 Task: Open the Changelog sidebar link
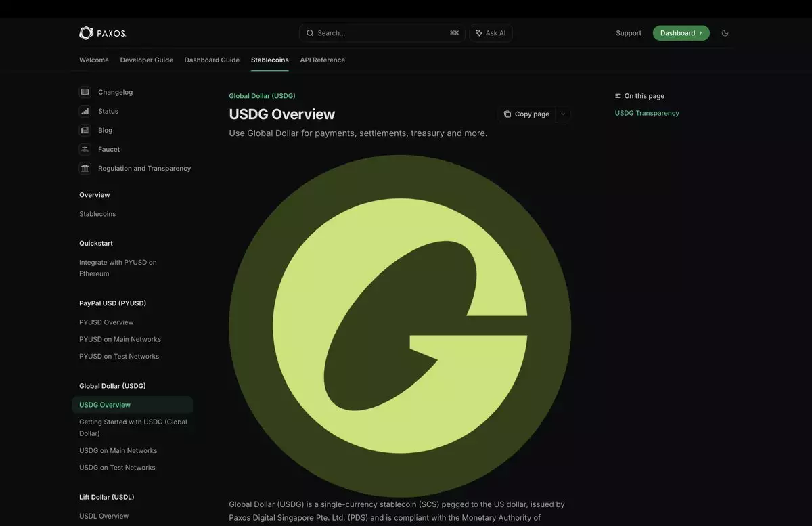tap(115, 92)
